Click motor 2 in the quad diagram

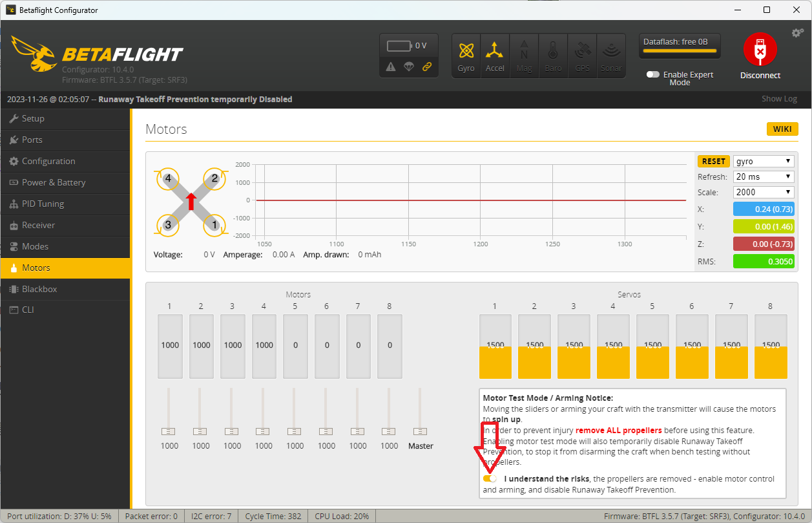coord(214,178)
